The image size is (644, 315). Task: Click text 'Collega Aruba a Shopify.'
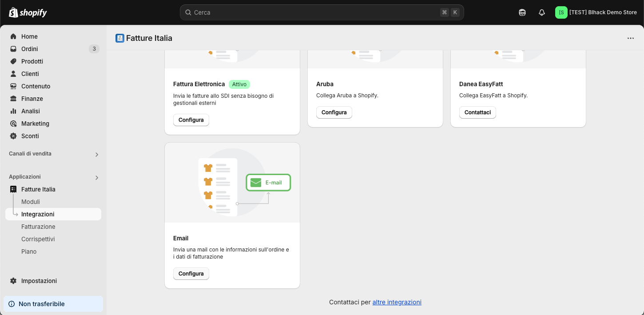point(347,96)
